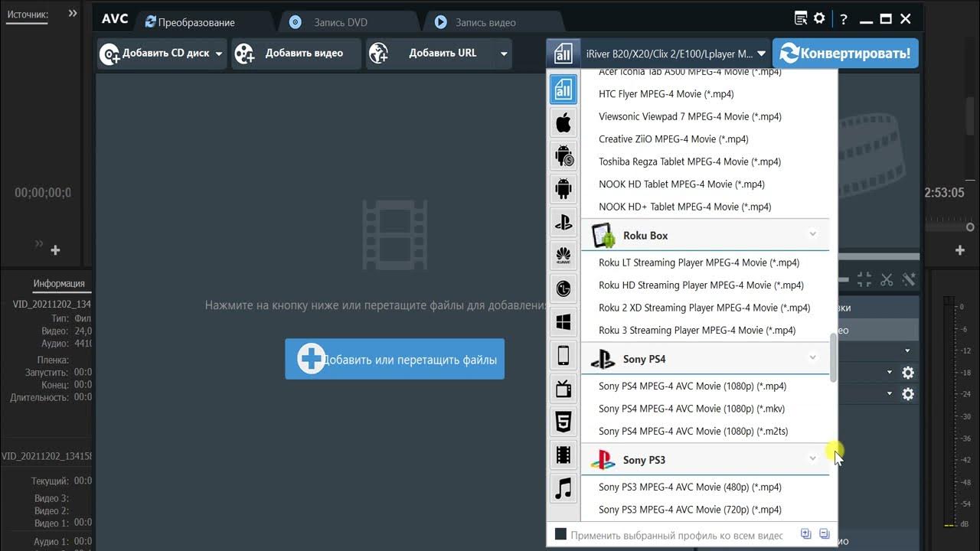Collapse the Sony PS3 group

[x=813, y=458]
